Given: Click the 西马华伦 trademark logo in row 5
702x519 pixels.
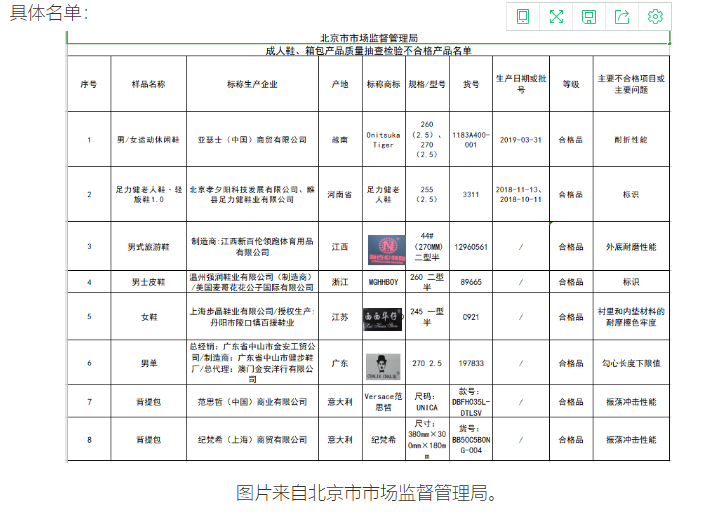Looking at the screenshot, I should (x=386, y=316).
